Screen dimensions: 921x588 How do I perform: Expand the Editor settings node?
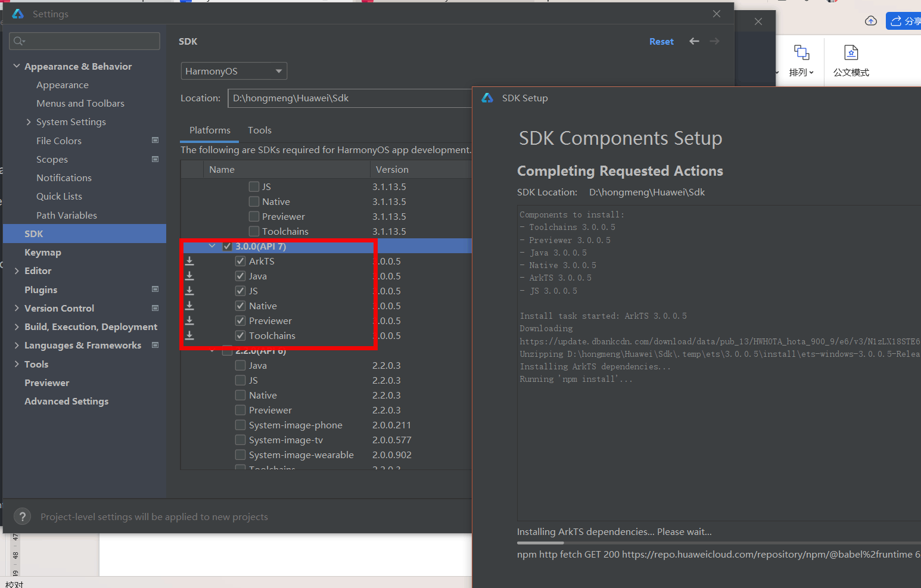17,270
